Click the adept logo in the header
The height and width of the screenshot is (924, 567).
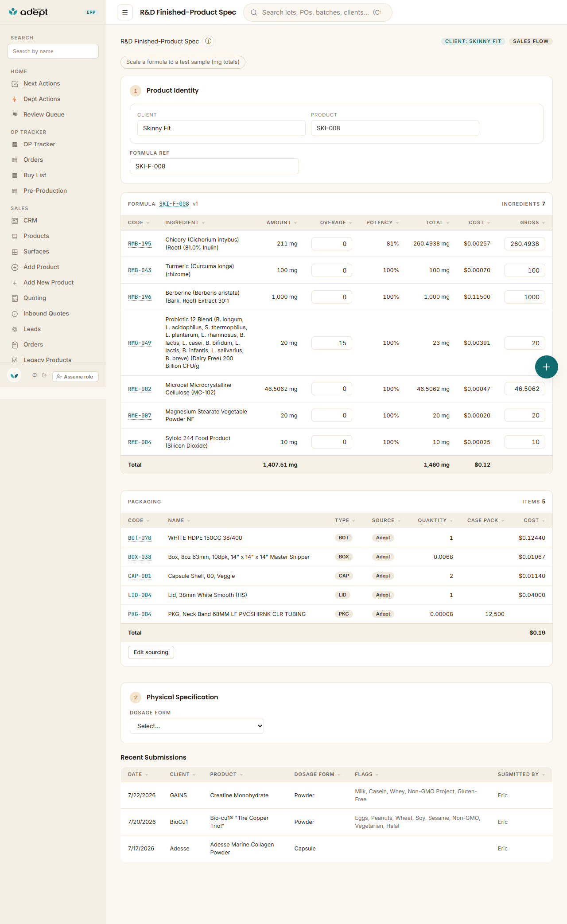(x=28, y=12)
